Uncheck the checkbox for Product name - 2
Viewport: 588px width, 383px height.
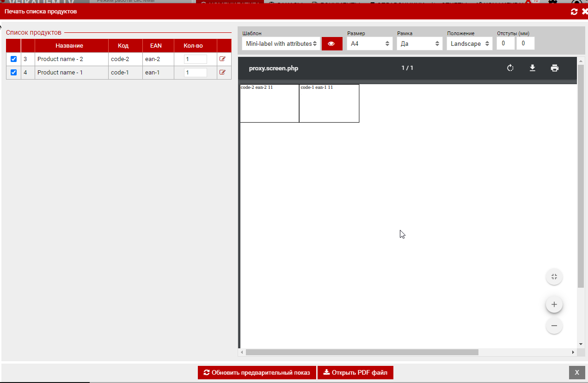pos(13,59)
